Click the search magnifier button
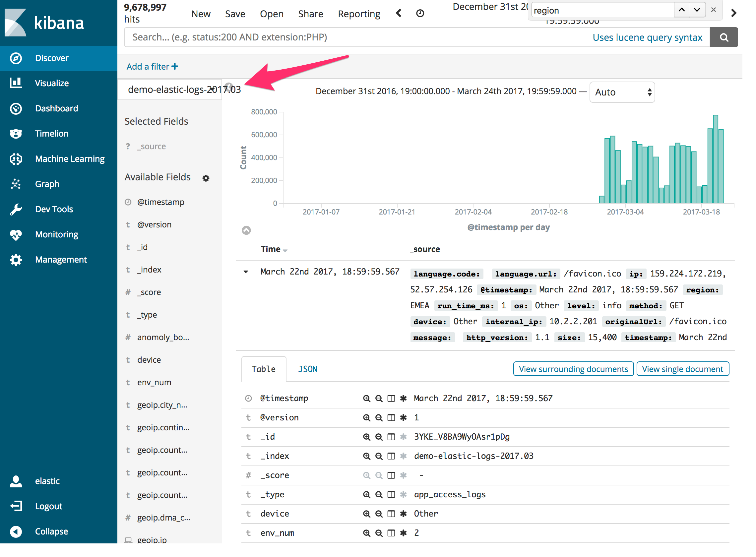756x557 pixels. point(724,37)
